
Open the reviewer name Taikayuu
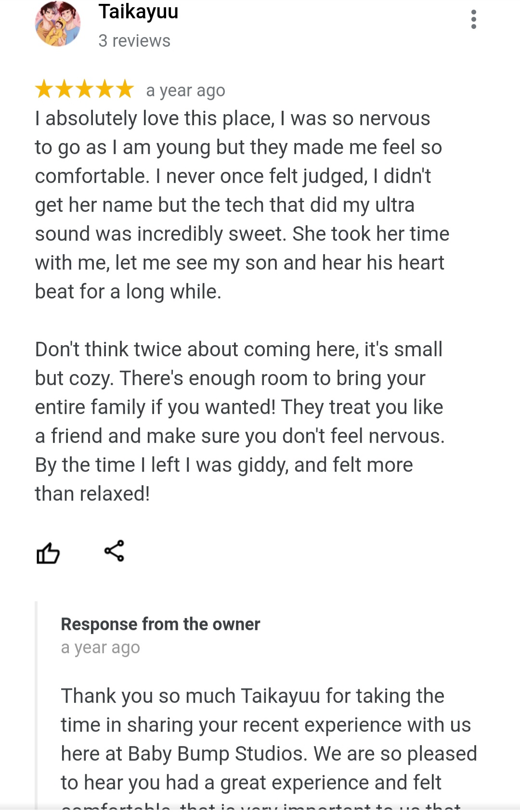[139, 12]
